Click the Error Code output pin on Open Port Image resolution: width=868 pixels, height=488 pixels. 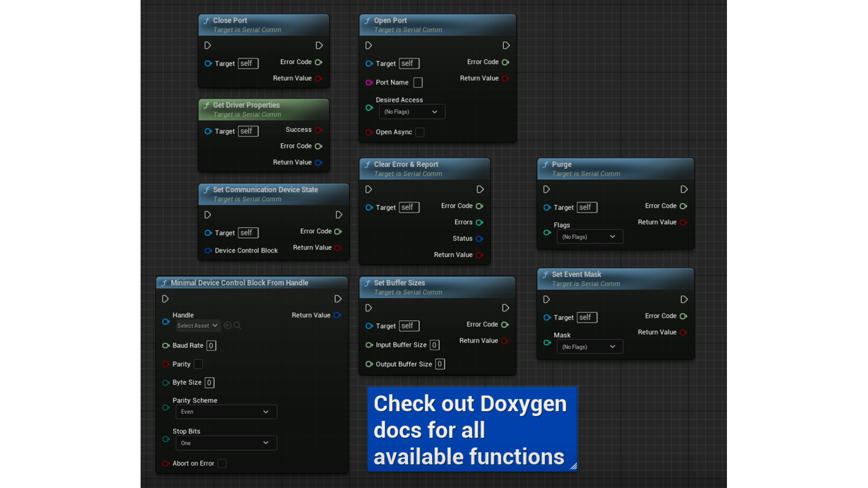(506, 62)
